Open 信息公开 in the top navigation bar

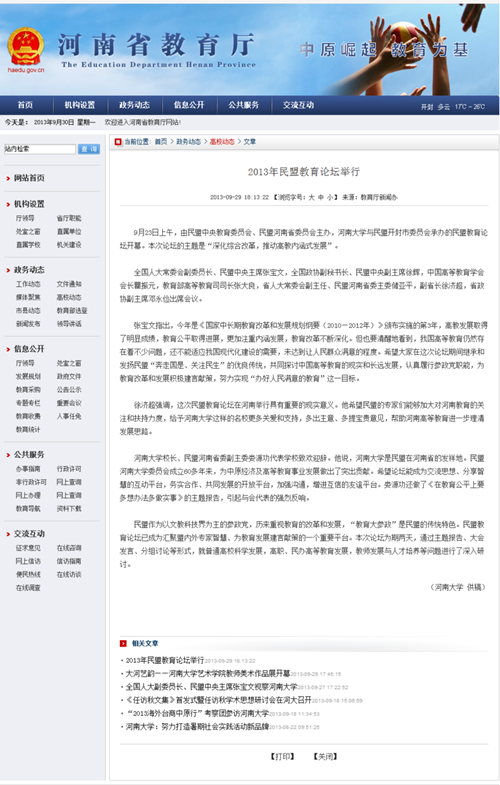[189, 105]
